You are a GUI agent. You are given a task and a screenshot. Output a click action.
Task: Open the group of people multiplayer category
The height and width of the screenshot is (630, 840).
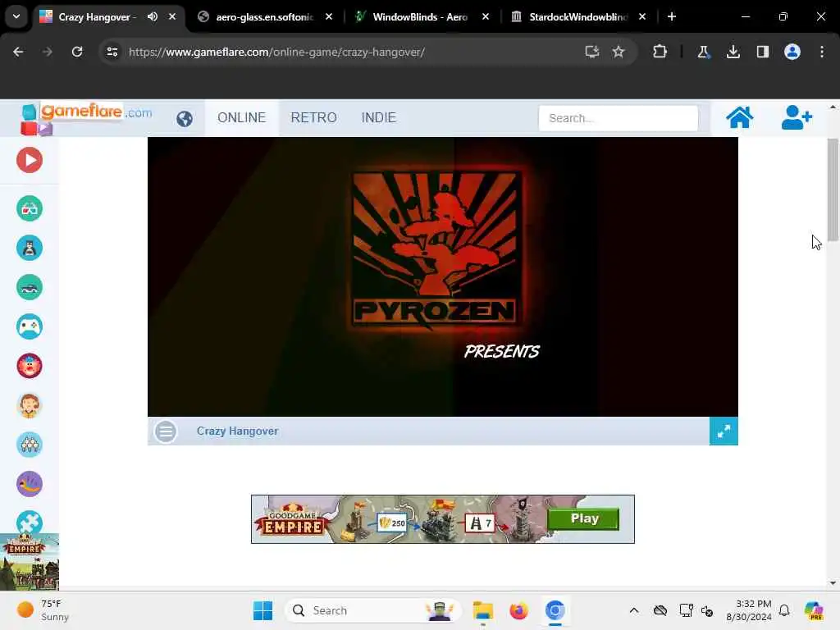[30, 445]
